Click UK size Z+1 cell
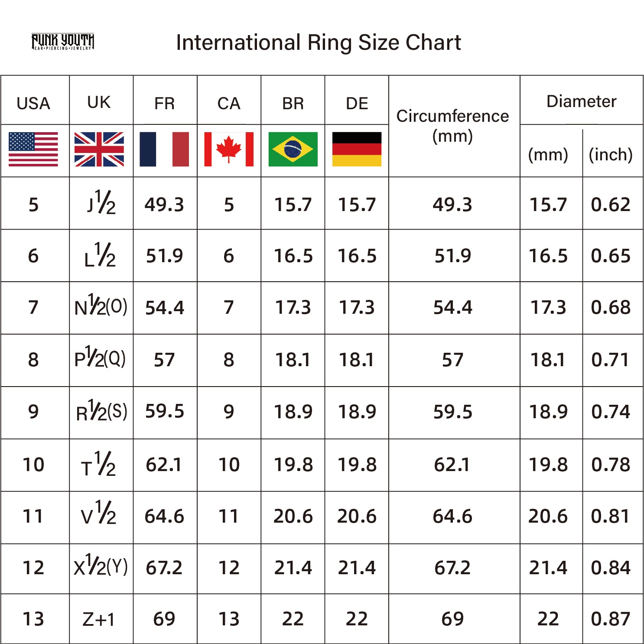Image resolution: width=644 pixels, height=644 pixels. coord(99,619)
